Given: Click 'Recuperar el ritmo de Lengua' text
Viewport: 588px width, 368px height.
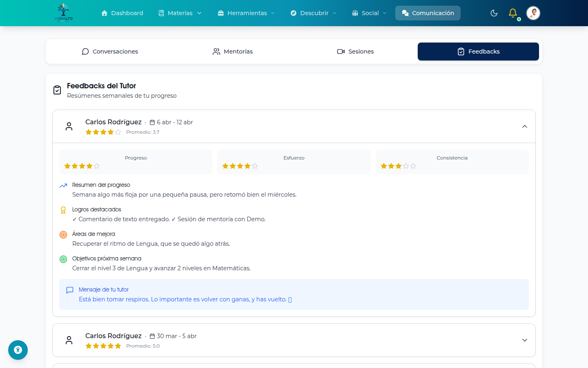Looking at the screenshot, I should [x=151, y=244].
